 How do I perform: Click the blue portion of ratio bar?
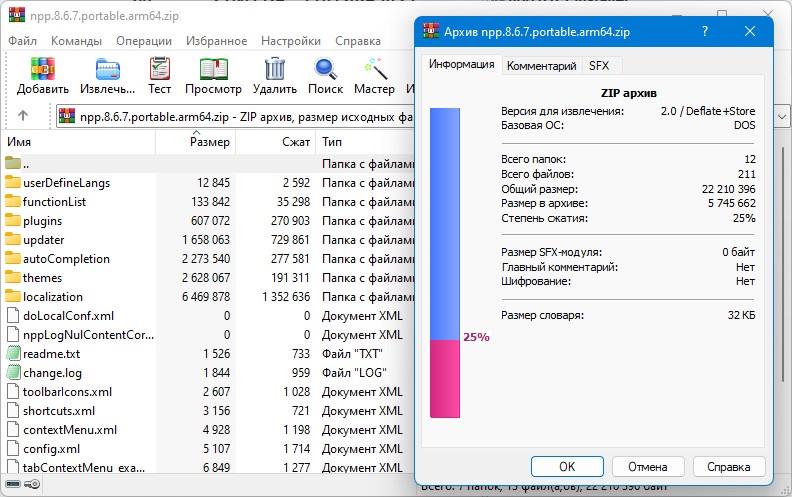(x=444, y=224)
